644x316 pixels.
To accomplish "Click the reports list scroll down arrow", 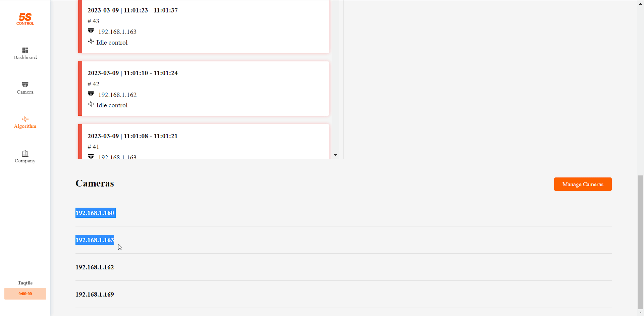I will tap(335, 155).
